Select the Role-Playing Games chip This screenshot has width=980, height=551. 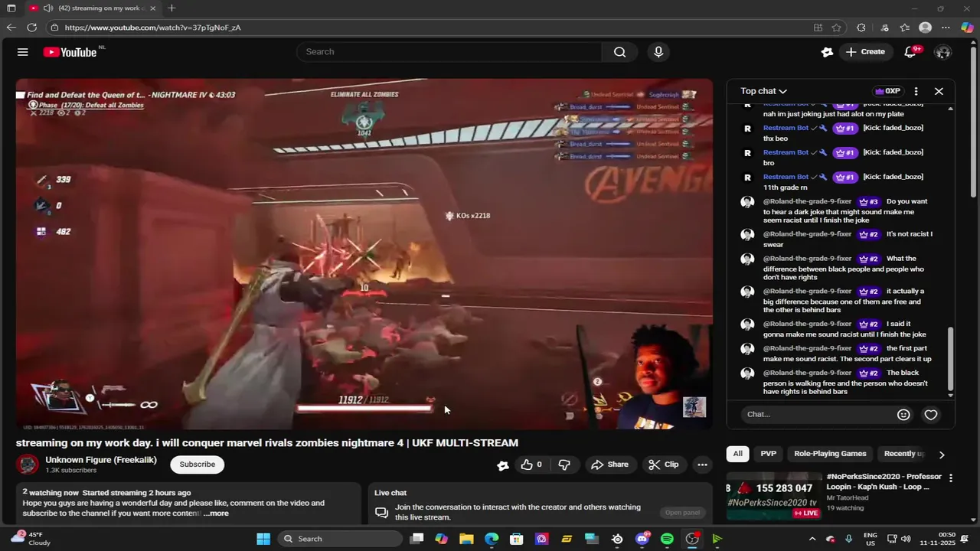[x=830, y=454]
